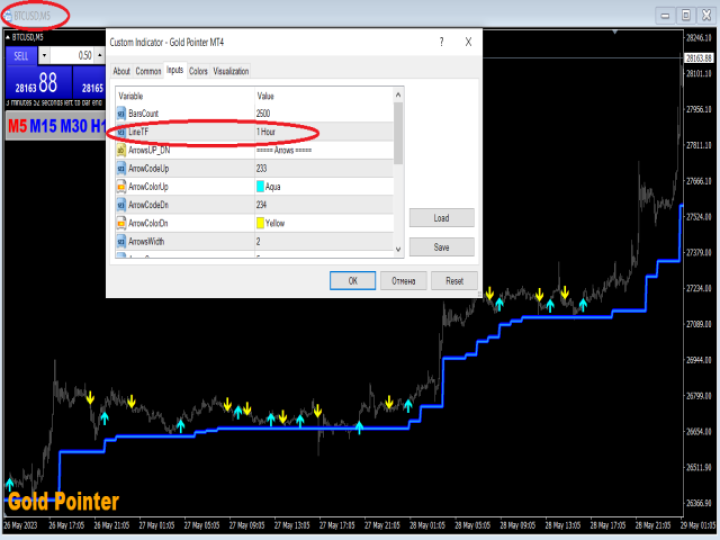Image resolution: width=720 pixels, height=540 pixels.
Task: Click the LineTF row type icon
Action: point(121,132)
